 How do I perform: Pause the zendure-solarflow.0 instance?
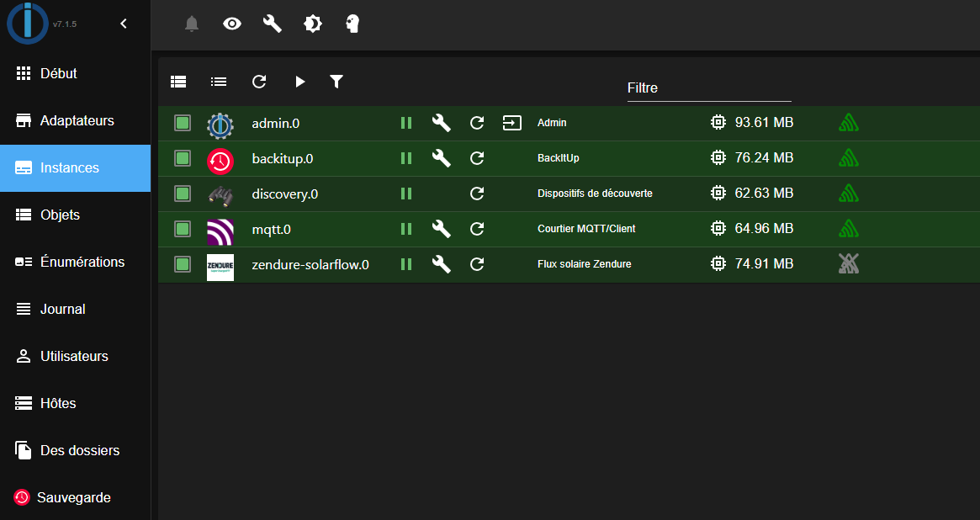point(406,264)
